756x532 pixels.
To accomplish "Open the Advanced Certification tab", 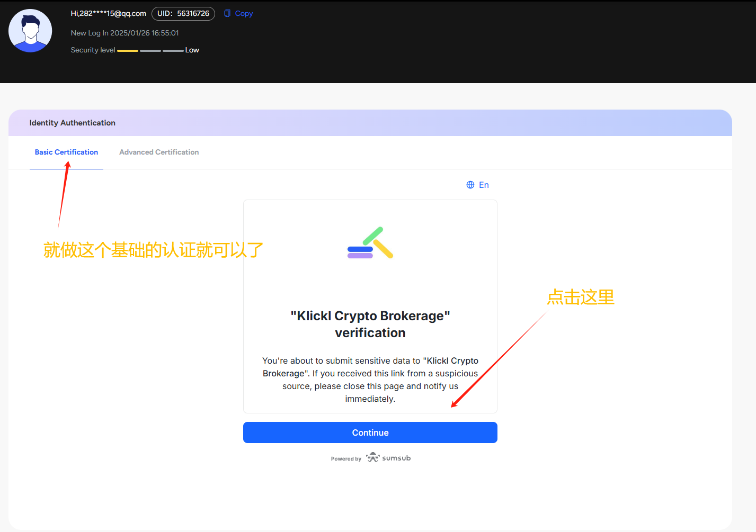I will [x=159, y=152].
